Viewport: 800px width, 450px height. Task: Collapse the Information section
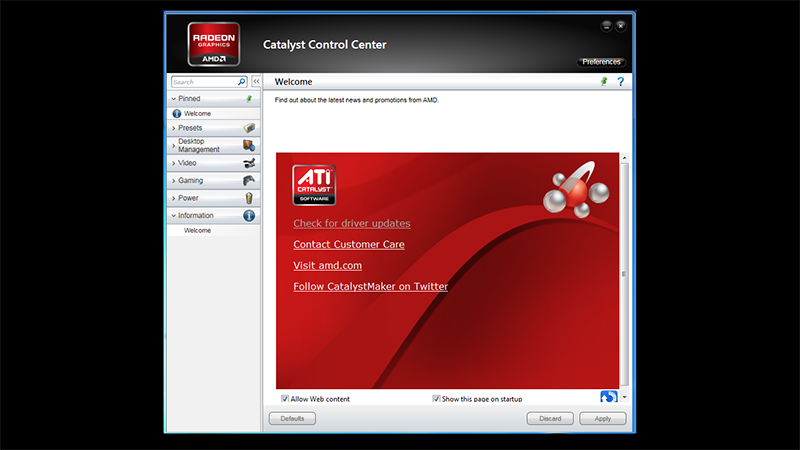click(x=173, y=216)
